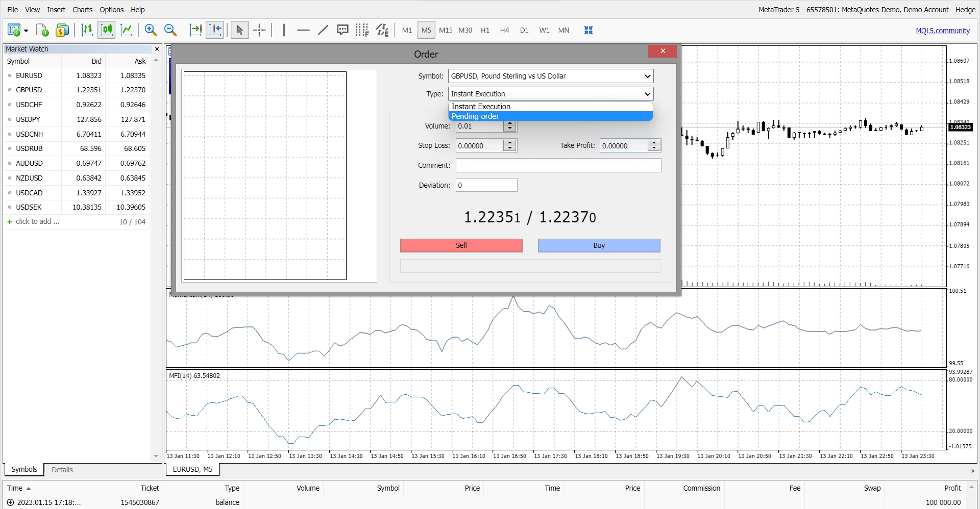Click the red Sell button
980x509 pixels.
pyautogui.click(x=461, y=245)
